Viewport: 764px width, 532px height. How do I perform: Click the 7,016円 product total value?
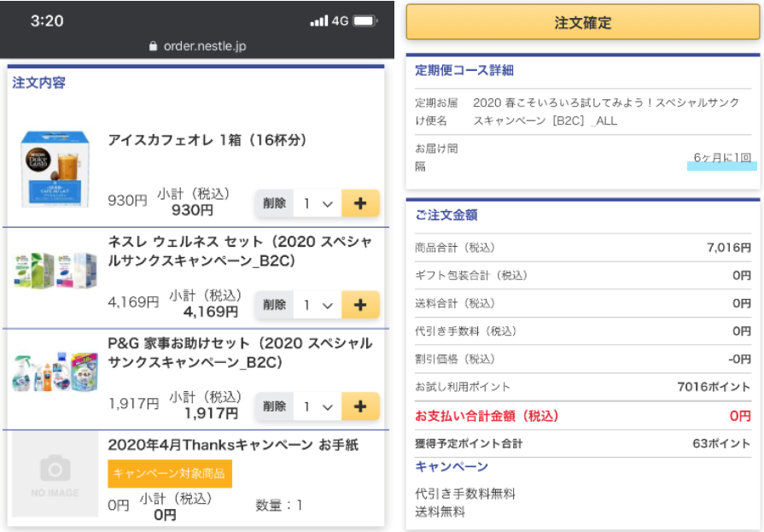coord(729,248)
